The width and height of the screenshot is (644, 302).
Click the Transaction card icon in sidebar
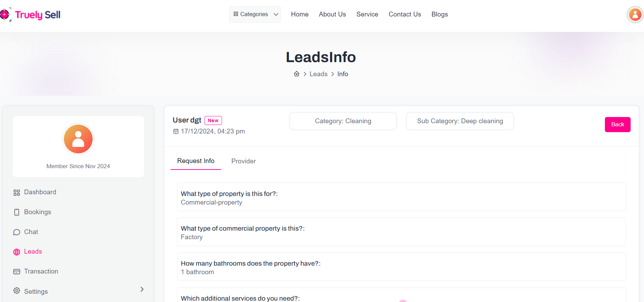tap(16, 272)
